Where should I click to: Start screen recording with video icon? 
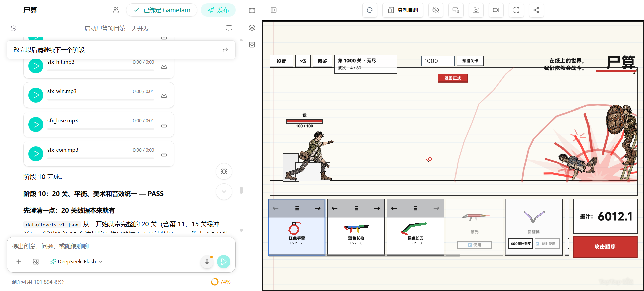point(496,10)
